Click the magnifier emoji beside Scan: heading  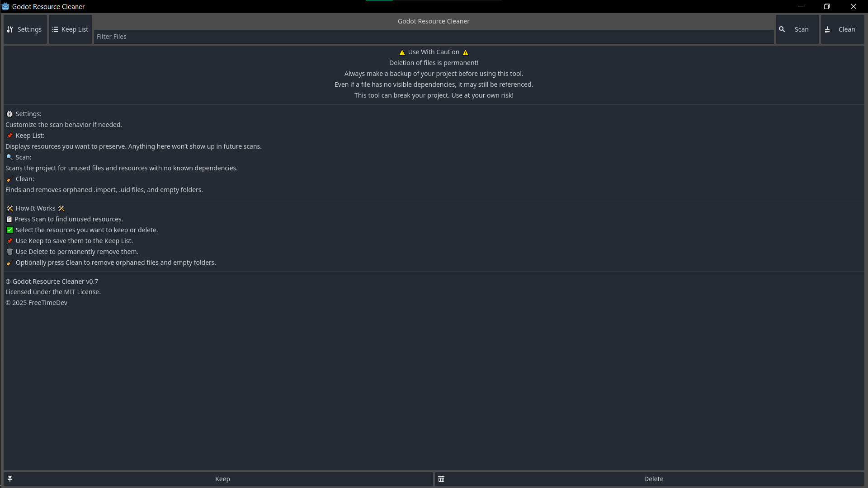pyautogui.click(x=9, y=157)
